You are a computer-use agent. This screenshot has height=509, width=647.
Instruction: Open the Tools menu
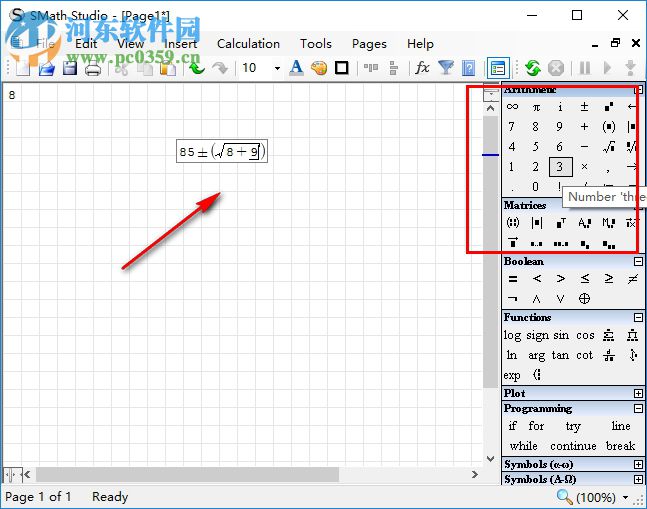(316, 44)
